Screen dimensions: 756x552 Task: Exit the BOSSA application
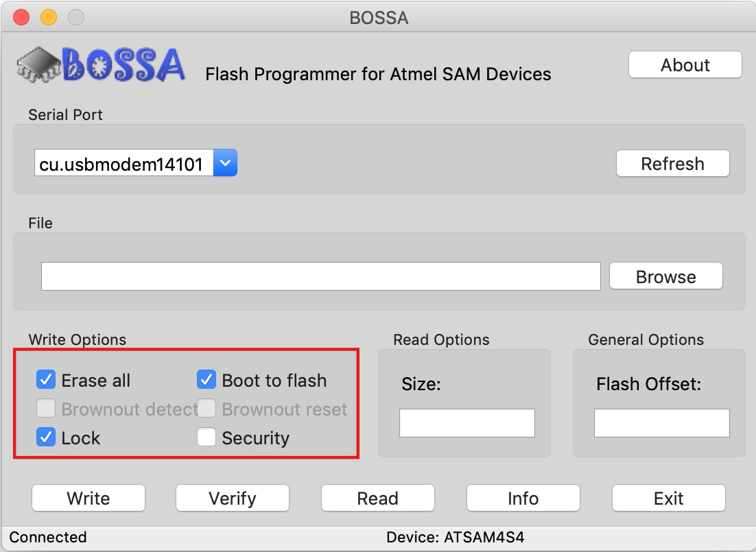[x=669, y=498]
